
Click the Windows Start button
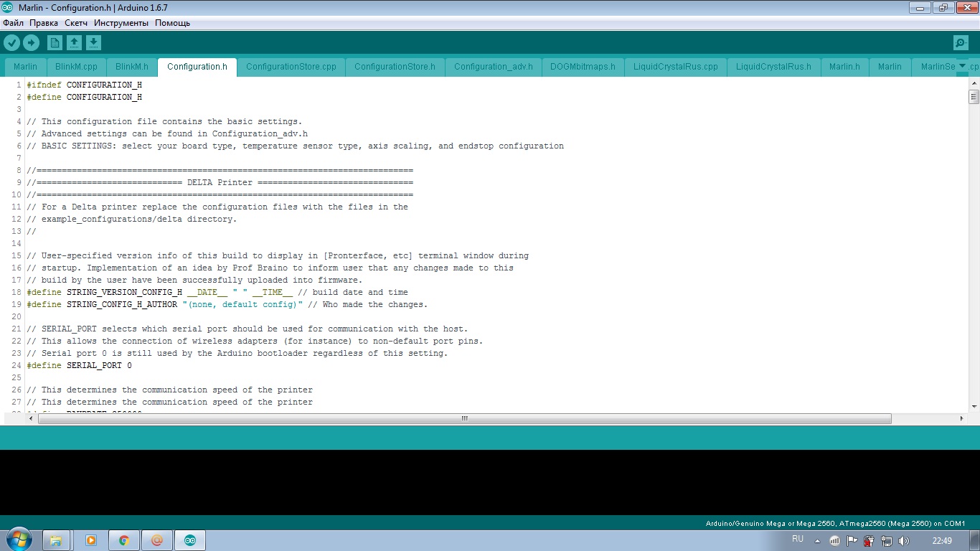[x=19, y=540]
